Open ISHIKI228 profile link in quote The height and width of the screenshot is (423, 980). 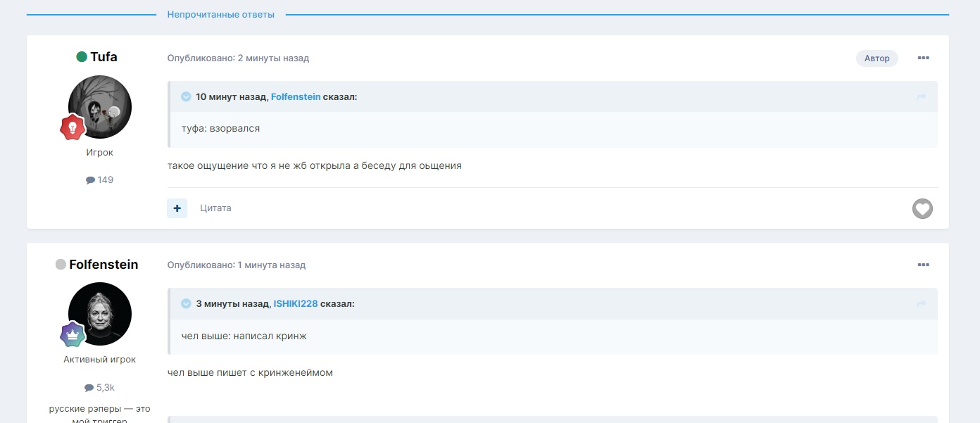pyautogui.click(x=295, y=304)
